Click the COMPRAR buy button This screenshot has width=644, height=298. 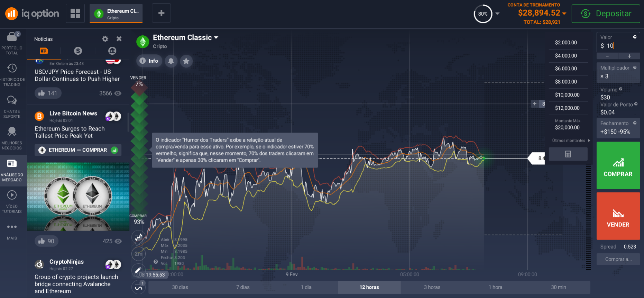pyautogui.click(x=618, y=165)
